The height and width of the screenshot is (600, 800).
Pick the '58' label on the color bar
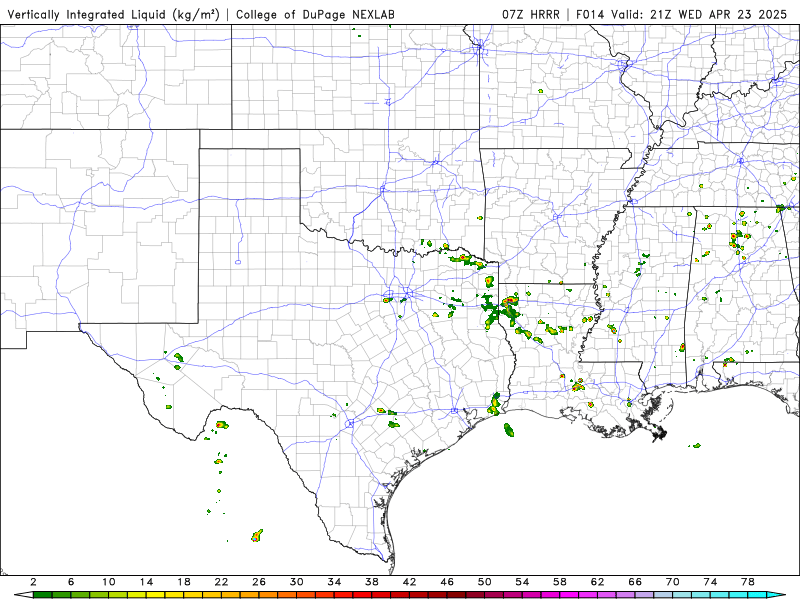click(560, 582)
